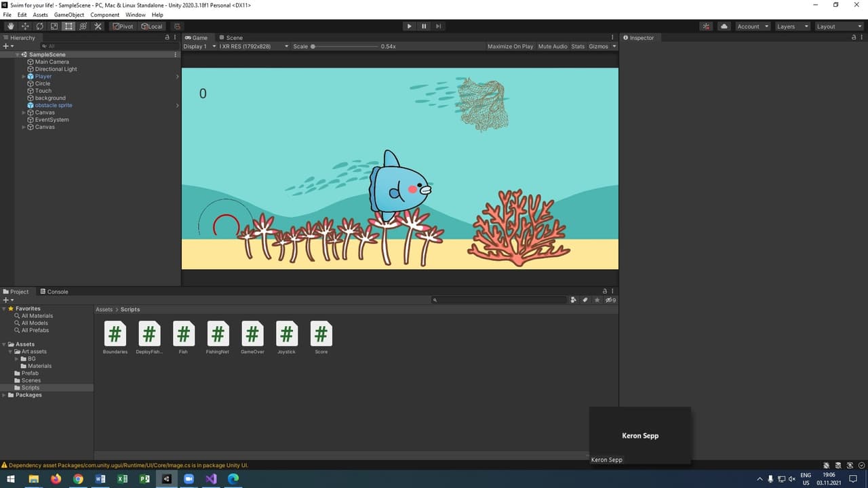This screenshot has width=868, height=488.
Task: Open the Cloud services icon
Action: click(724, 26)
